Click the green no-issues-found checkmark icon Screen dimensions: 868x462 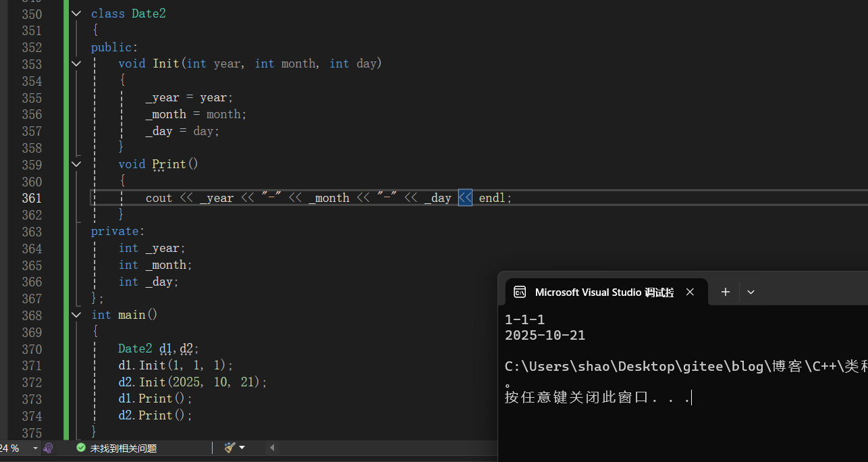point(81,448)
